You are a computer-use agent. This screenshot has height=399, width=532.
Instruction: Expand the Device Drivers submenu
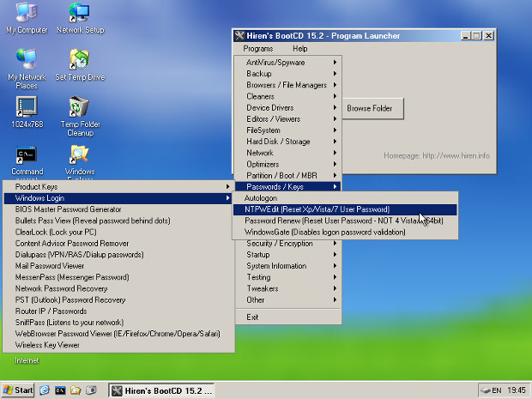tap(288, 107)
